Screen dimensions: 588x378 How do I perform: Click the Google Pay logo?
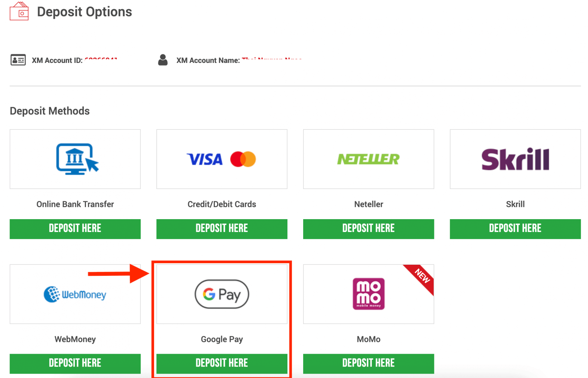222,294
